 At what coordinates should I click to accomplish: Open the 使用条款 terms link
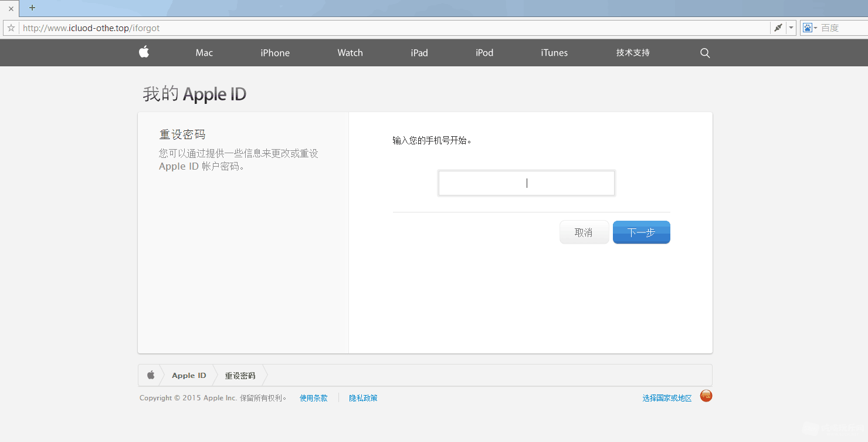[x=314, y=398]
